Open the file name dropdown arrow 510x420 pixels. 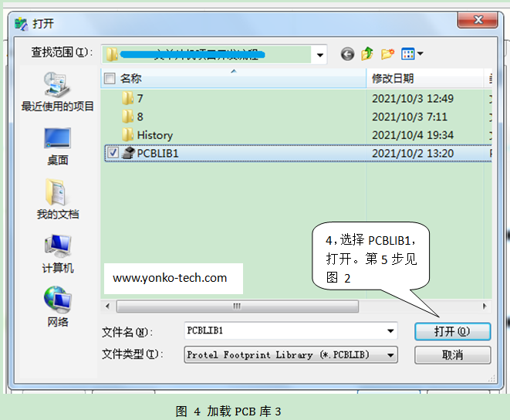coord(390,331)
